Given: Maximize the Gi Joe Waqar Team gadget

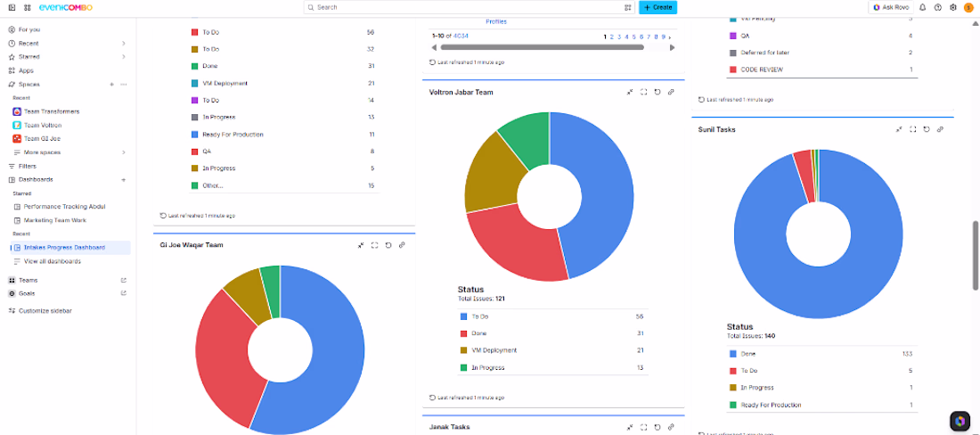Looking at the screenshot, I should [x=374, y=246].
